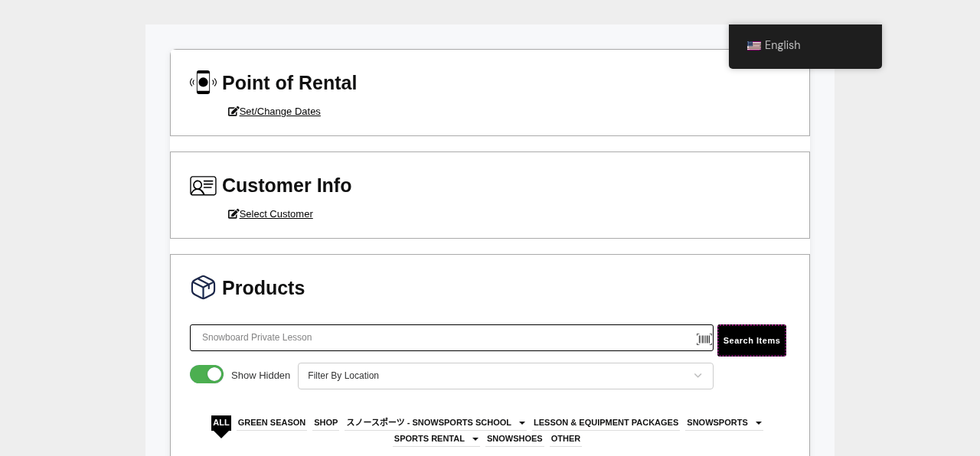Expand the SNOWSPORTS category dropdown arrow
Viewport: 980px width, 456px height.
(x=759, y=423)
